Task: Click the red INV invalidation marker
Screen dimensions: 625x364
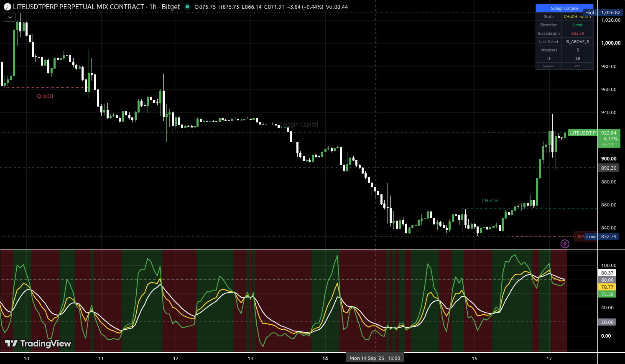Action: tap(580, 237)
